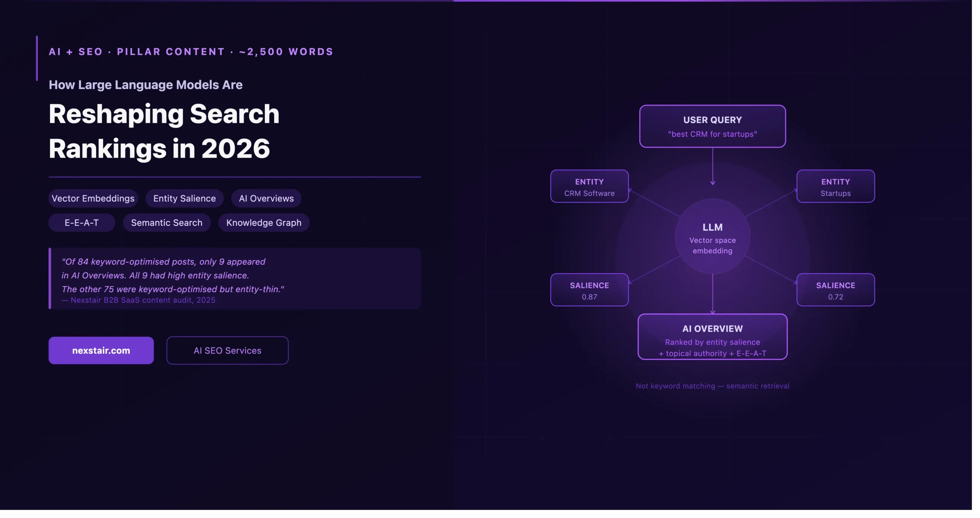This screenshot has height=518, width=980.
Task: Pick the E-E-A-T tag
Action: pyautogui.click(x=82, y=223)
